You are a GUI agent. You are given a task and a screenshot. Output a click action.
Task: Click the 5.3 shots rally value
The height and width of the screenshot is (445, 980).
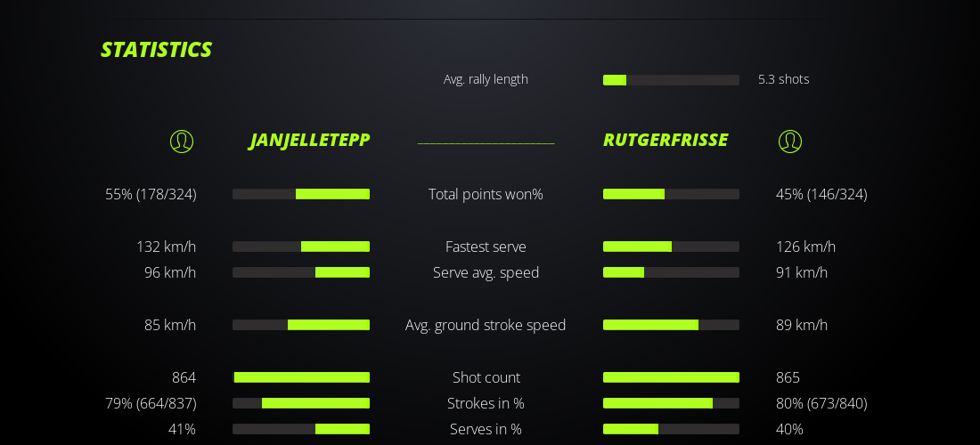pos(783,79)
